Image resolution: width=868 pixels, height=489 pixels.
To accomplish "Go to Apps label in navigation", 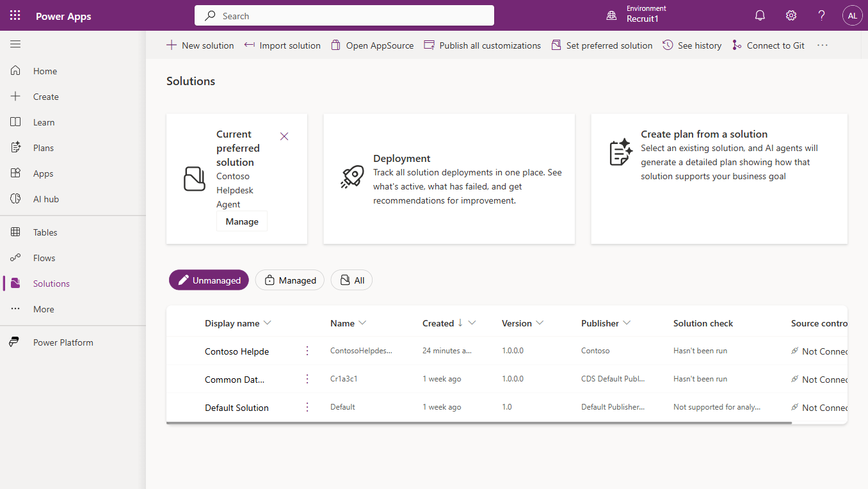I will [44, 173].
